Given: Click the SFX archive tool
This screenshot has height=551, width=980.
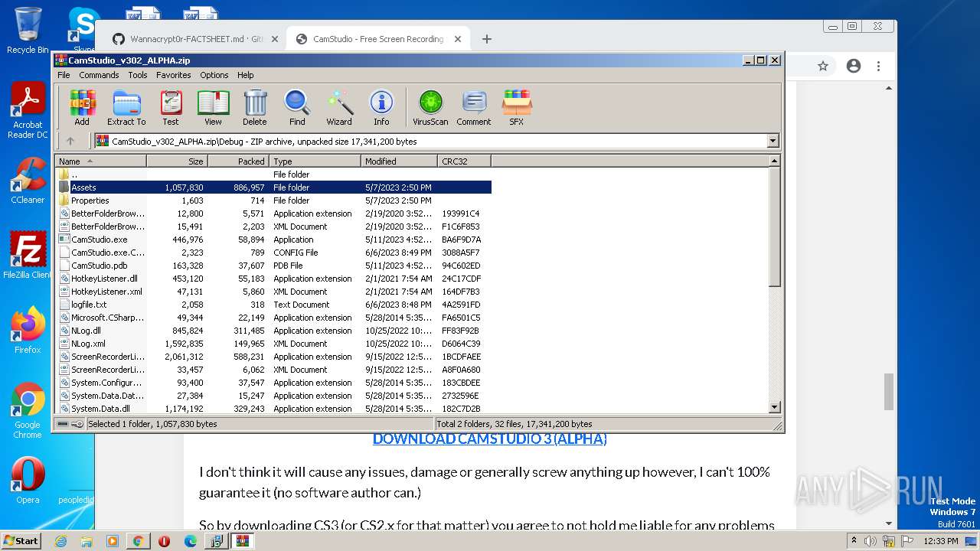Looking at the screenshot, I should 517,107.
